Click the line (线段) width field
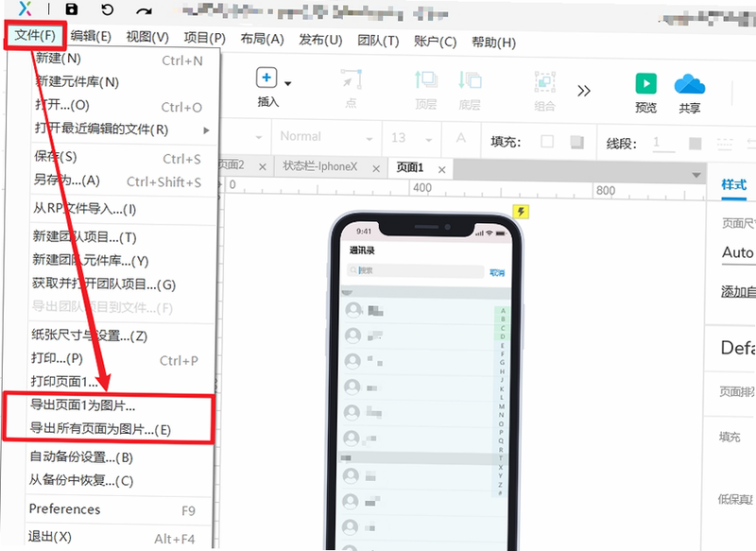This screenshot has width=756, height=551. (663, 143)
